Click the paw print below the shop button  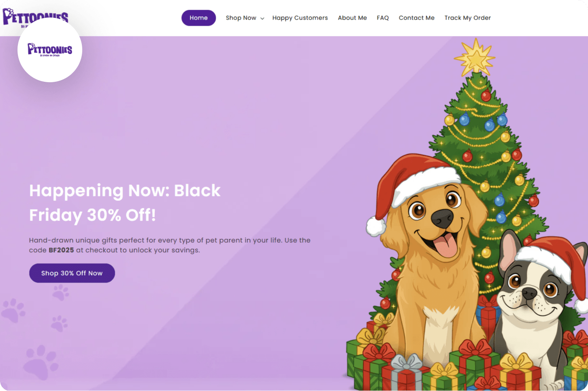coord(60,292)
